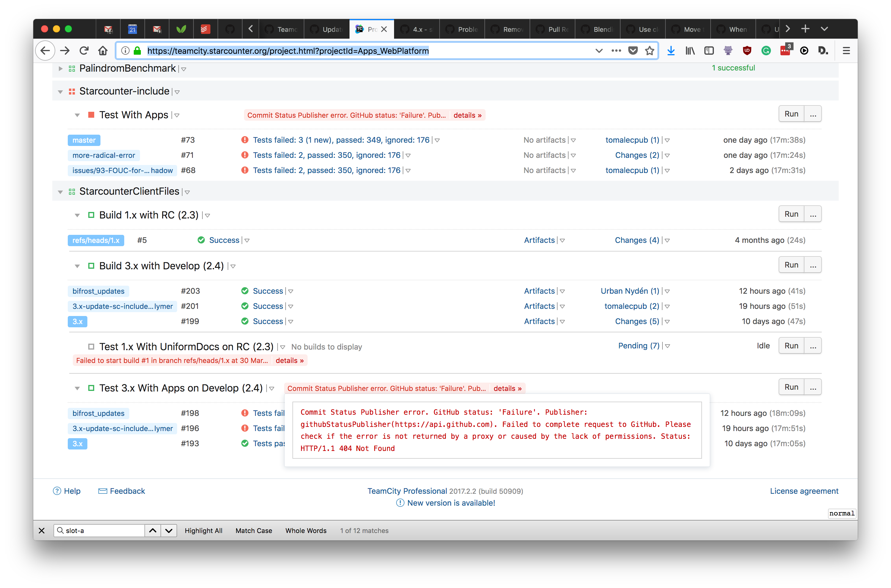Open Pending (7) dropdown arrow
Screen dimensions: 891x588
click(668, 346)
